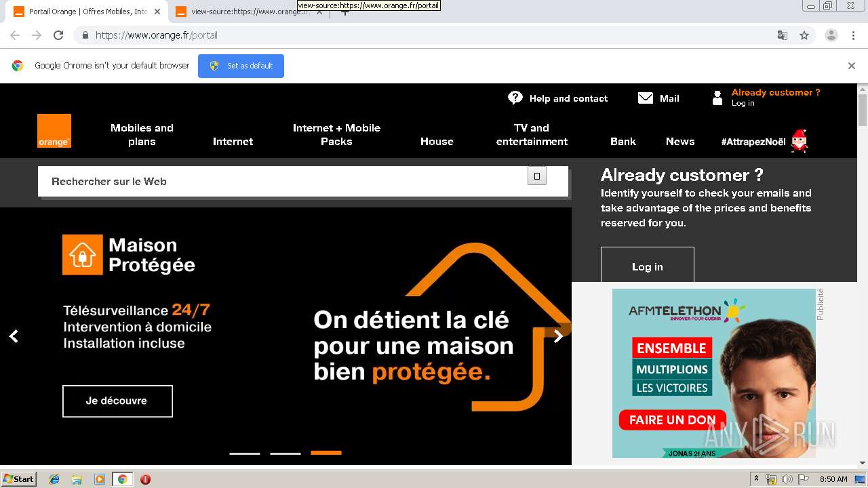
Task: Select first carousel slide indicator
Action: 245,453
